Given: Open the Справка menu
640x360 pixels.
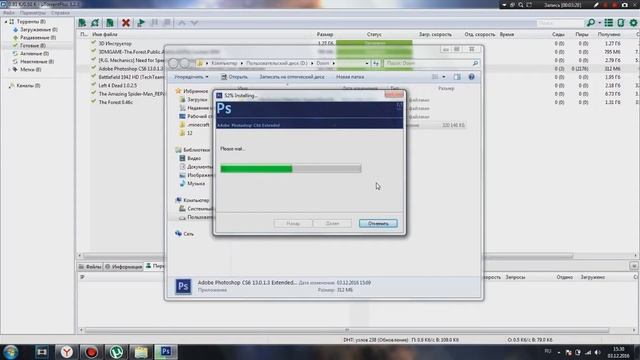Looking at the screenshot, I should (60, 13).
